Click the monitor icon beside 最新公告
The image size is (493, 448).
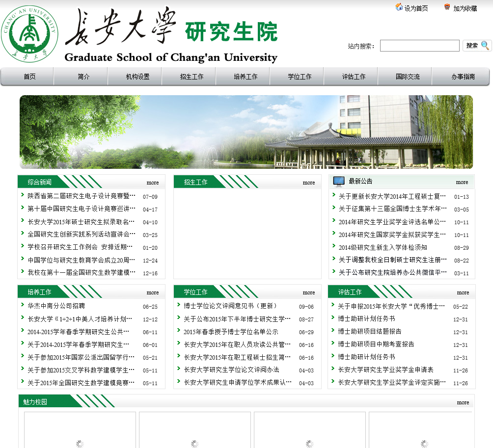(x=339, y=181)
